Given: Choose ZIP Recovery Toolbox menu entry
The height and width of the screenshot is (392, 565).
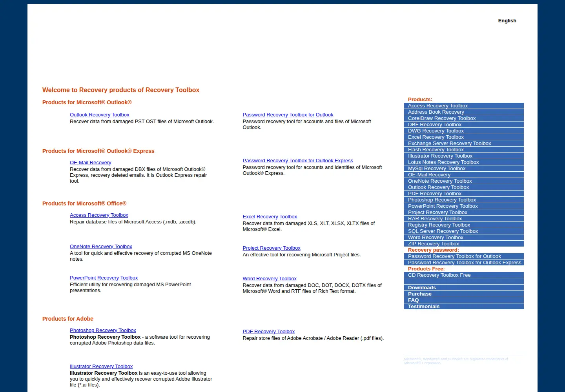Looking at the screenshot, I should 464,244.
